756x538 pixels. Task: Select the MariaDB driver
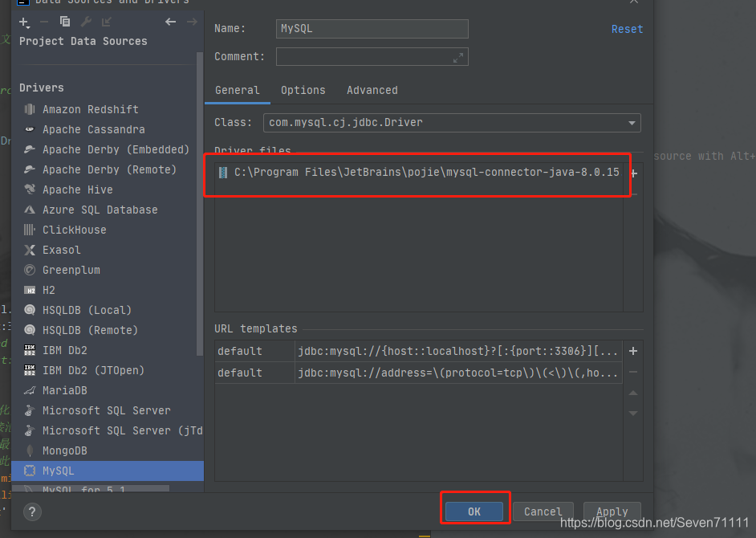click(x=108, y=390)
